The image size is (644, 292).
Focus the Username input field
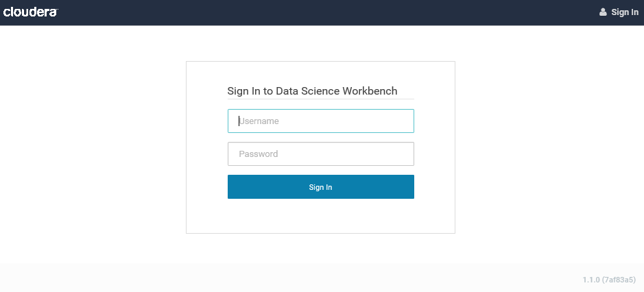click(x=320, y=121)
